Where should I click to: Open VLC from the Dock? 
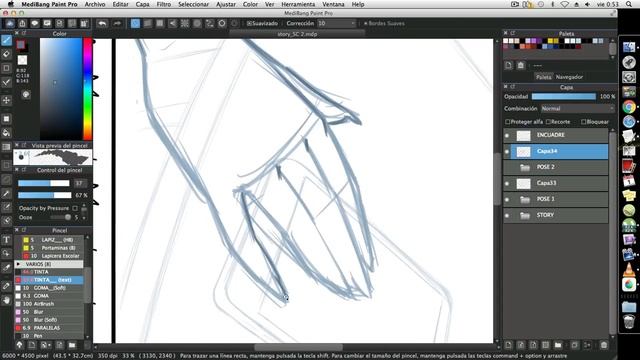pyautogui.click(x=629, y=269)
